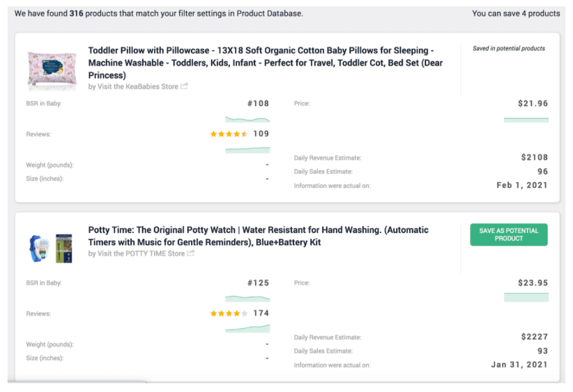
Task: Select 'Daily Revenue Estimate' label on Toddler Pillow card
Action: click(x=328, y=158)
